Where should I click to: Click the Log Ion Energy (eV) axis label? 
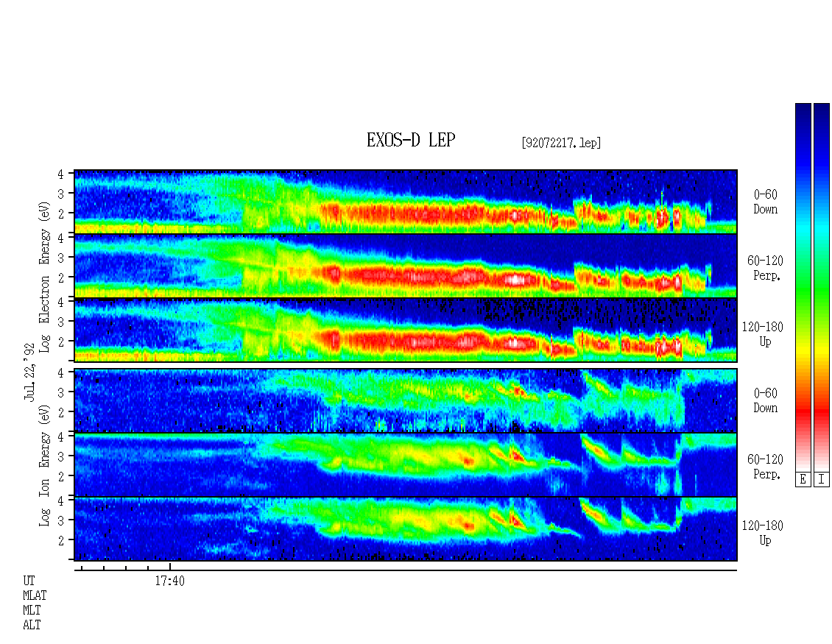click(45, 465)
